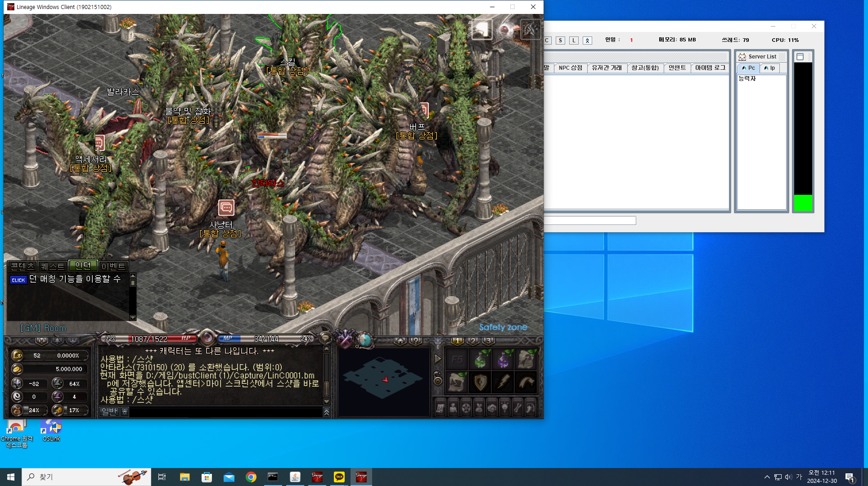Click the curved arrow skill quickslot icon
868x486 pixels.
pyautogui.click(x=526, y=382)
